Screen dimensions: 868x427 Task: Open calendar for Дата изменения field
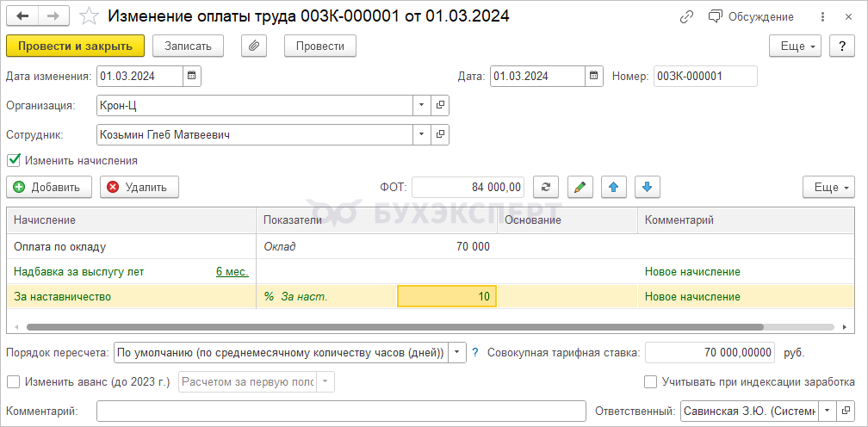[x=191, y=77]
